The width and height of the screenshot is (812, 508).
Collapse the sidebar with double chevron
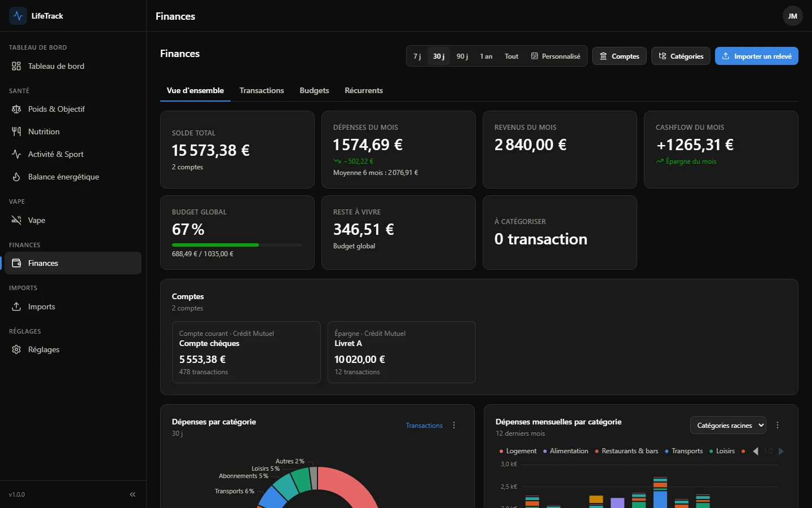(133, 494)
